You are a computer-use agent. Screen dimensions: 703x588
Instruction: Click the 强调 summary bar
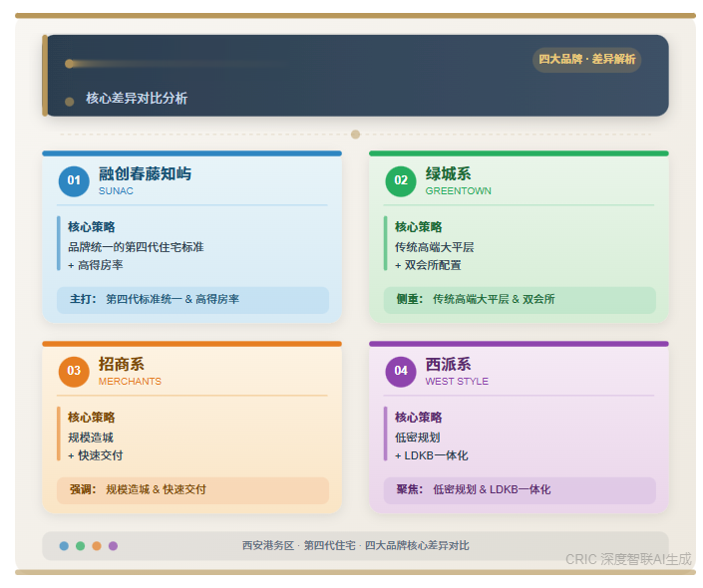click(x=192, y=490)
